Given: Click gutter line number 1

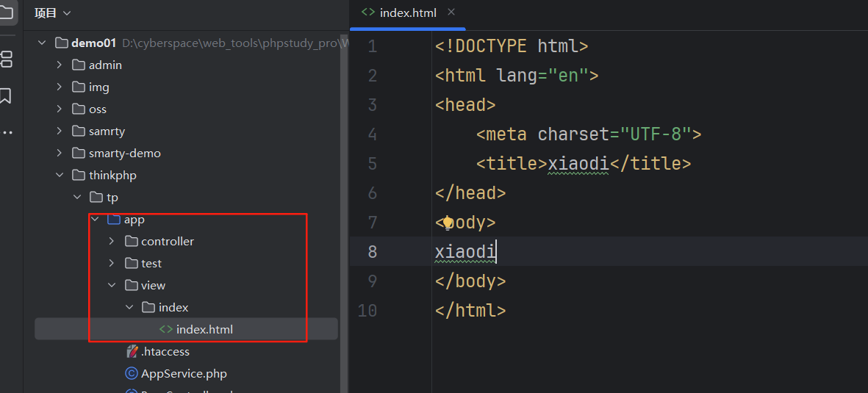Looking at the screenshot, I should tap(372, 46).
